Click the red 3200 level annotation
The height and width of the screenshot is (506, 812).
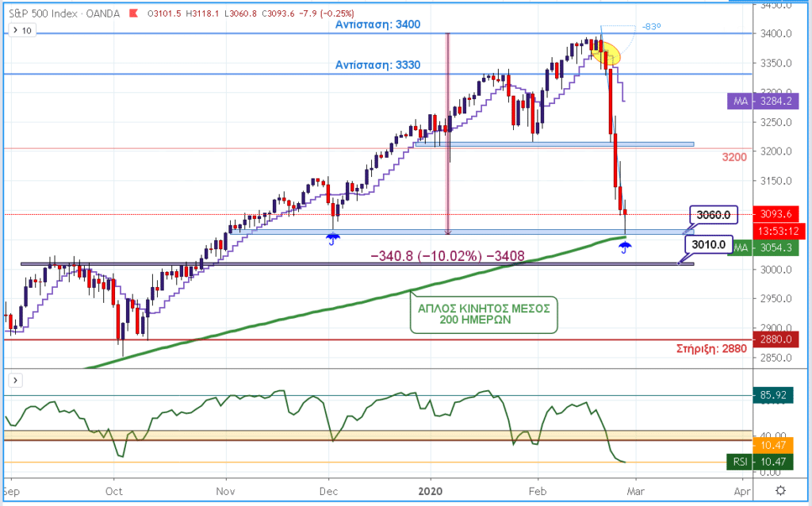click(734, 157)
